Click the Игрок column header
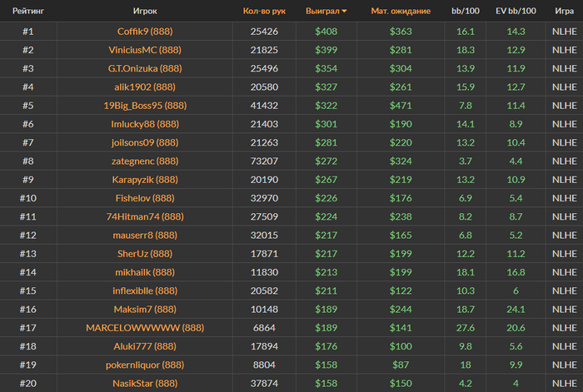The height and width of the screenshot is (392, 583). (145, 12)
